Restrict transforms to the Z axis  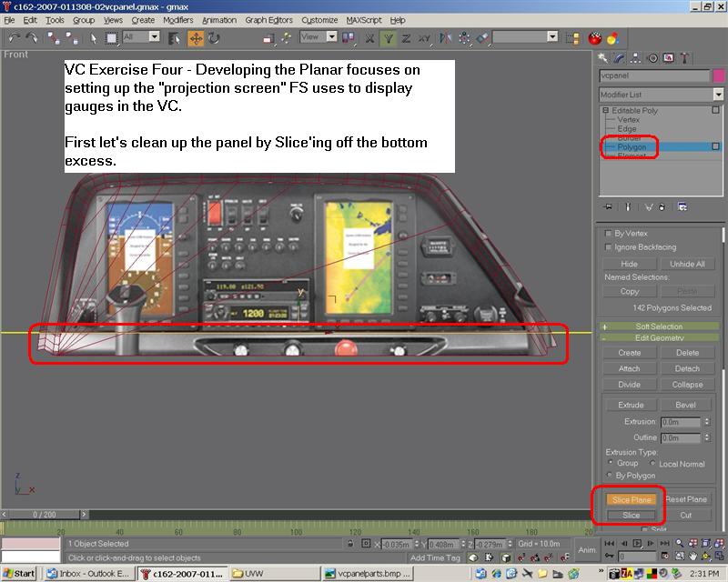pos(406,38)
